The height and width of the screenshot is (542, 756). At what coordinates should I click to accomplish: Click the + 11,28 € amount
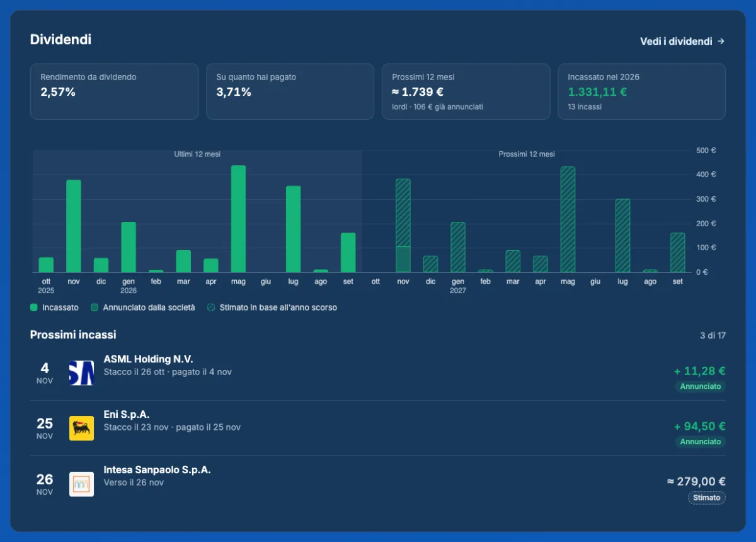pos(699,371)
